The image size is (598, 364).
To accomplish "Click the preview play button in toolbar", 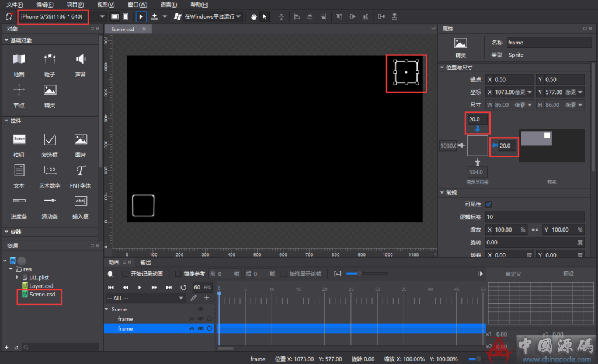I will 141,17.
